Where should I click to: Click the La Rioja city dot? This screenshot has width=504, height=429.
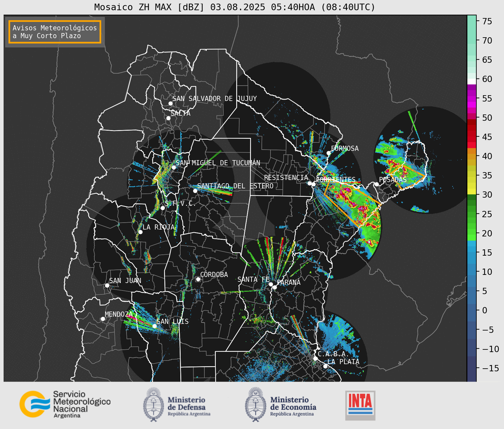tap(140, 232)
